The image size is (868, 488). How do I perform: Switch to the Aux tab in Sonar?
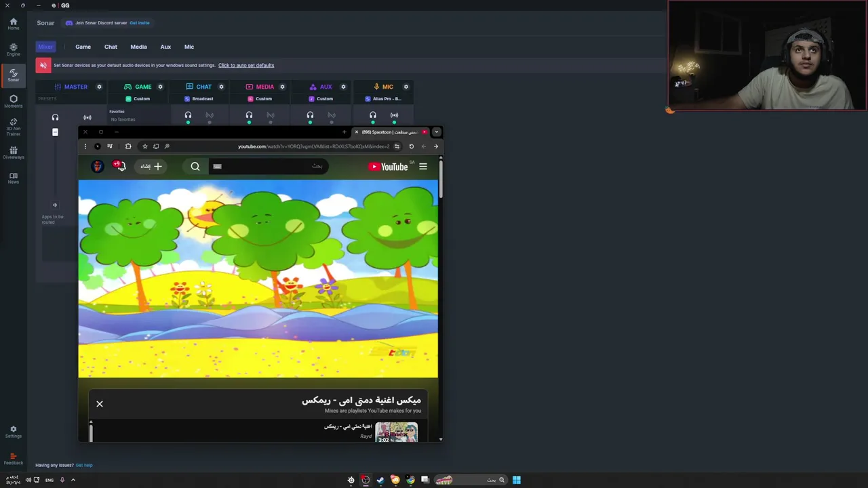click(x=165, y=47)
